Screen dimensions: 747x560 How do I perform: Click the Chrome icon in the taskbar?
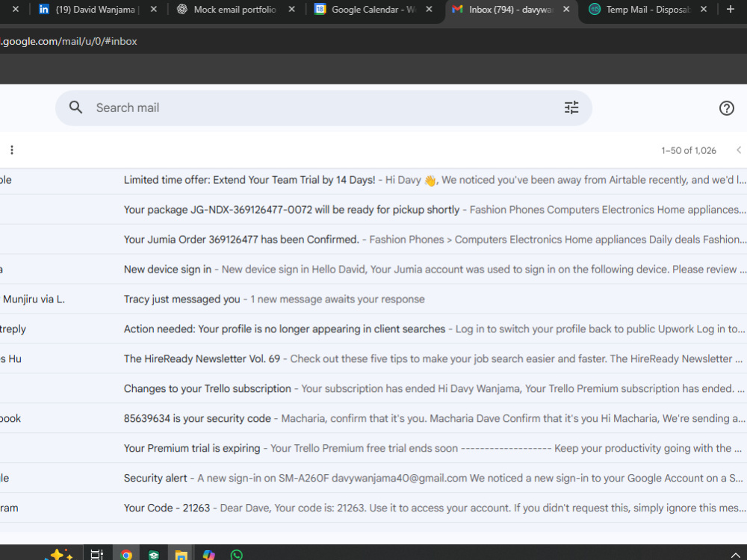point(126,555)
